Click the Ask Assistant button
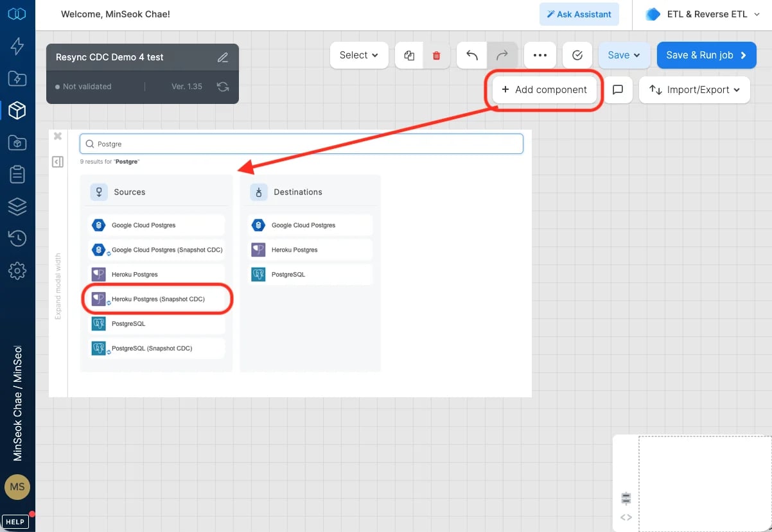 (579, 14)
